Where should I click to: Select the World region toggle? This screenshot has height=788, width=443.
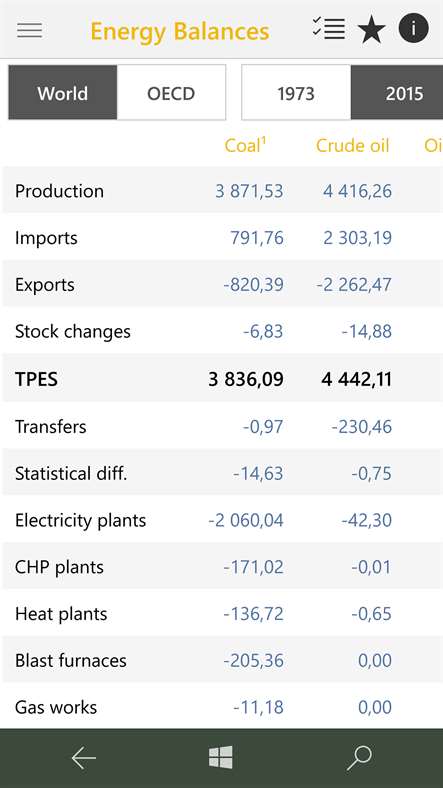[x=63, y=93]
